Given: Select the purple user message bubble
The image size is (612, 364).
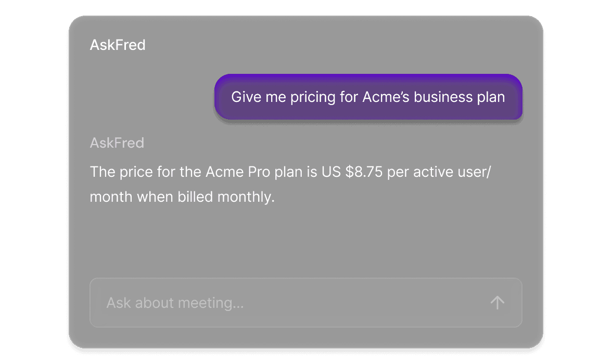Looking at the screenshot, I should pos(368,97).
